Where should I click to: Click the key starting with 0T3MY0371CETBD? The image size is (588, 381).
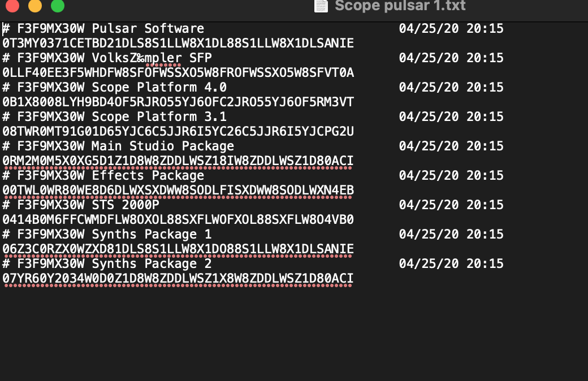pyautogui.click(x=178, y=43)
